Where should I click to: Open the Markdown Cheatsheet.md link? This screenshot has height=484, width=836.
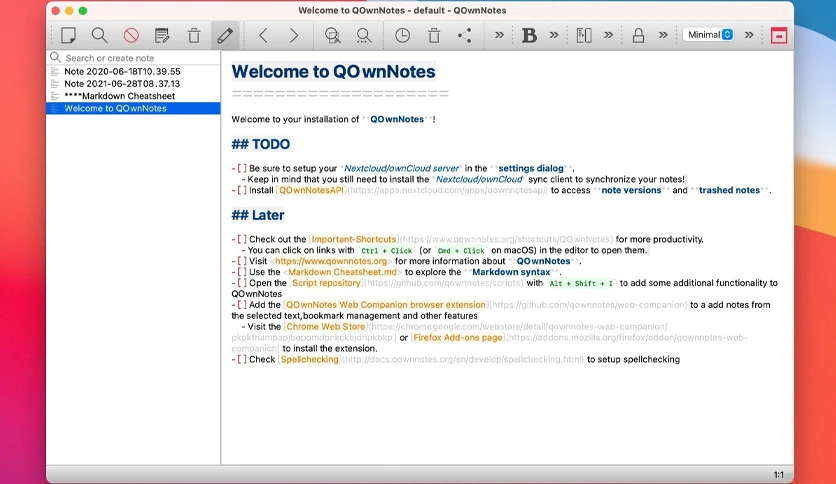point(342,272)
